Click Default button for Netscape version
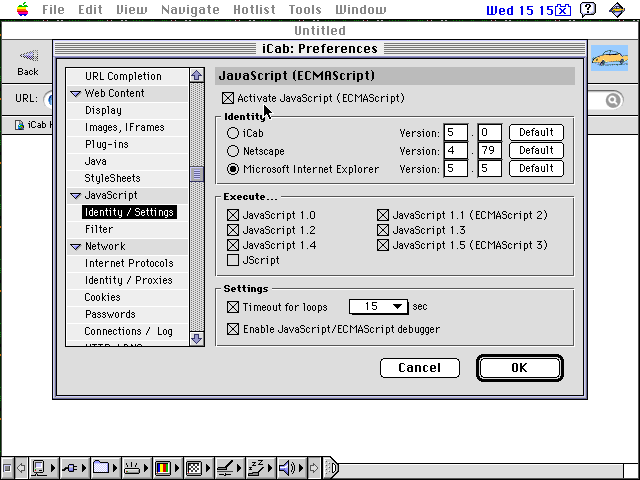The image size is (640, 480). (536, 150)
